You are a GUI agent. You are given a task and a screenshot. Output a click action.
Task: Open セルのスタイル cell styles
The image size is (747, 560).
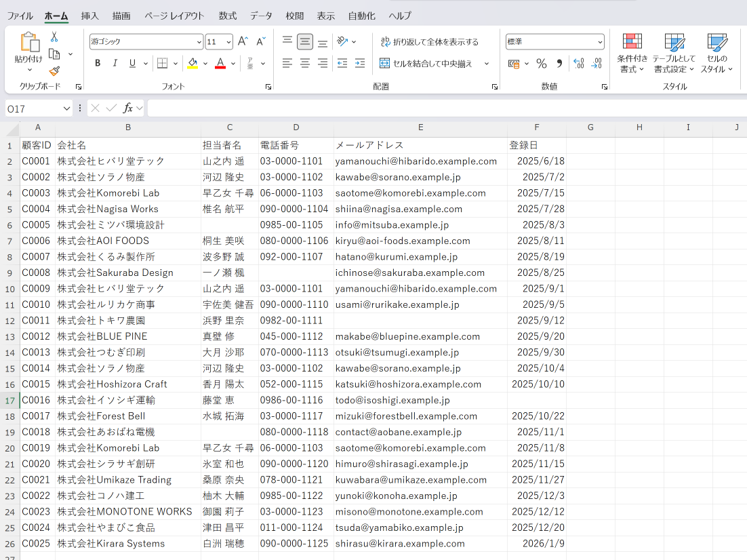(716, 52)
